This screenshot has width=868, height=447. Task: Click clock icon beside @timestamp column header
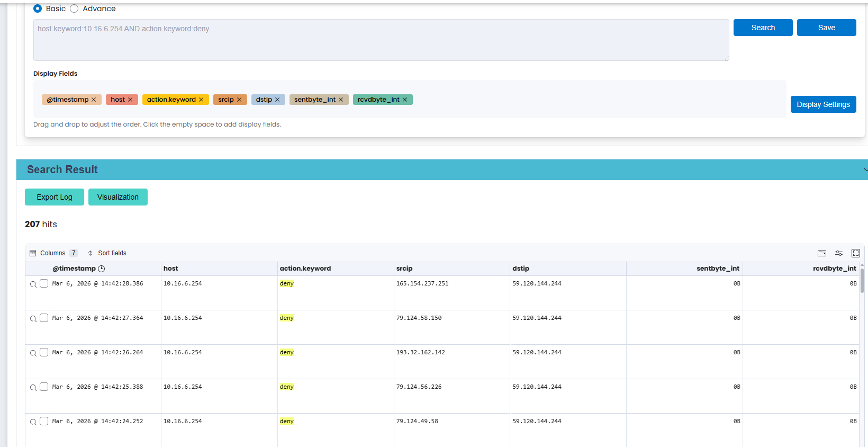click(x=102, y=269)
